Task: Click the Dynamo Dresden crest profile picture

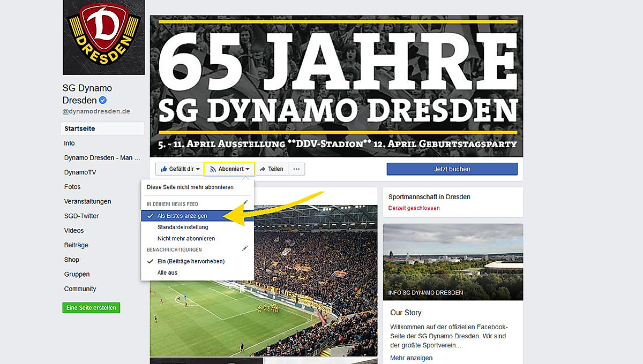Action: tap(104, 37)
